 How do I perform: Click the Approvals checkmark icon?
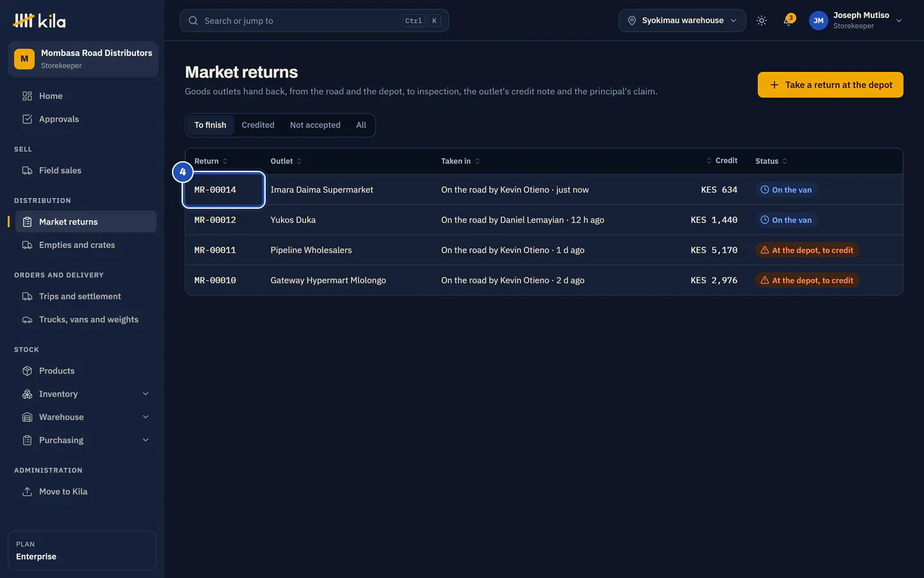click(x=27, y=119)
